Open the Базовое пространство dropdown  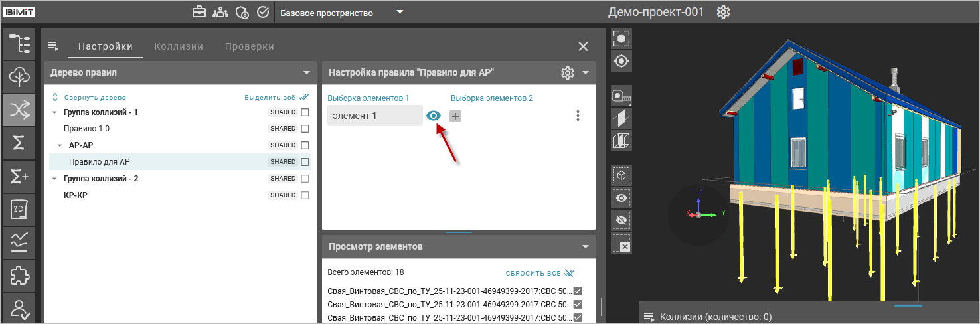click(400, 12)
